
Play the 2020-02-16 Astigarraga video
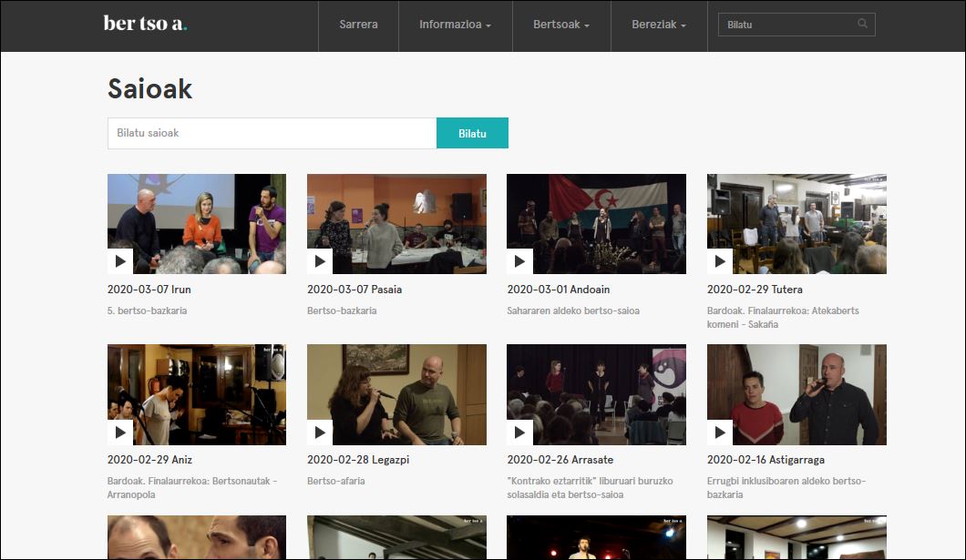(720, 432)
